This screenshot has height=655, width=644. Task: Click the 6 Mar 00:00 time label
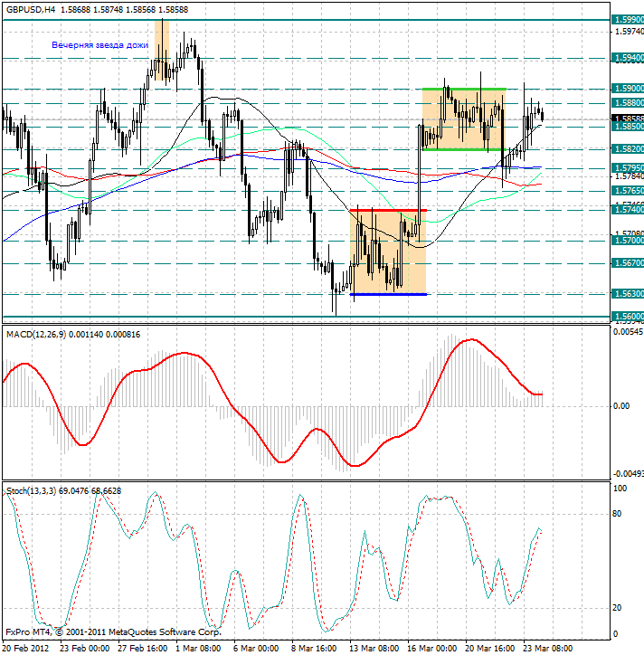tap(257, 649)
